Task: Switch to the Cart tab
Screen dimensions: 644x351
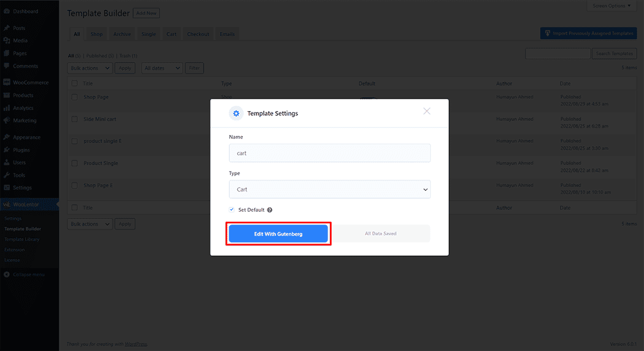Action: point(172,34)
